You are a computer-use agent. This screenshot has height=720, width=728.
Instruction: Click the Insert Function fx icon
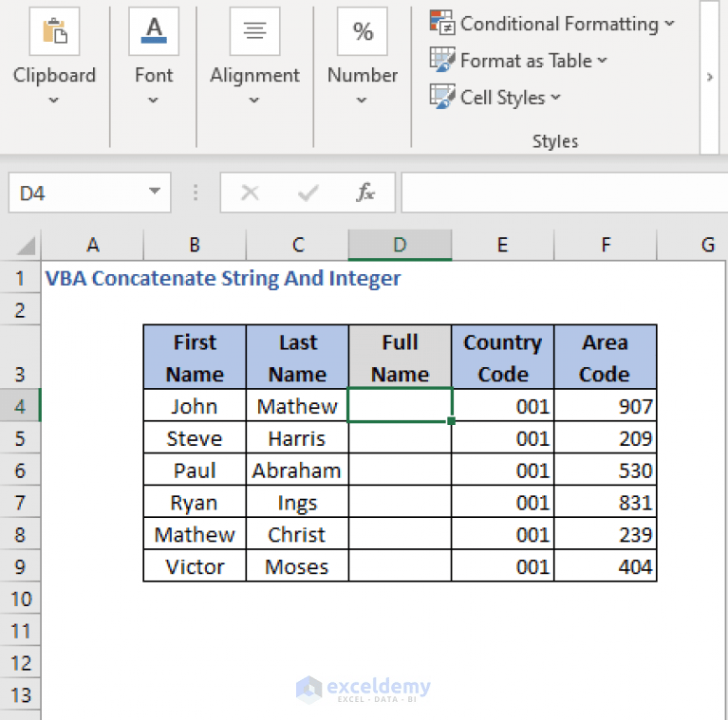click(x=365, y=193)
